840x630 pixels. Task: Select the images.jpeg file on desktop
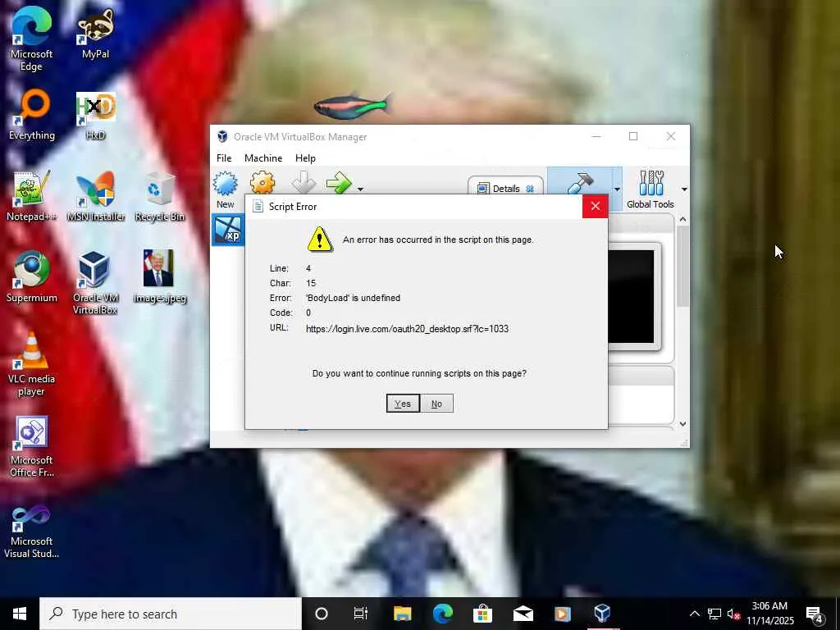160,276
